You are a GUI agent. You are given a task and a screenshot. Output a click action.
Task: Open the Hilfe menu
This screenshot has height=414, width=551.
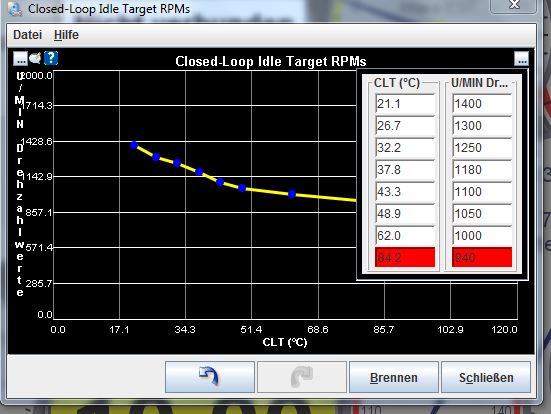point(66,35)
